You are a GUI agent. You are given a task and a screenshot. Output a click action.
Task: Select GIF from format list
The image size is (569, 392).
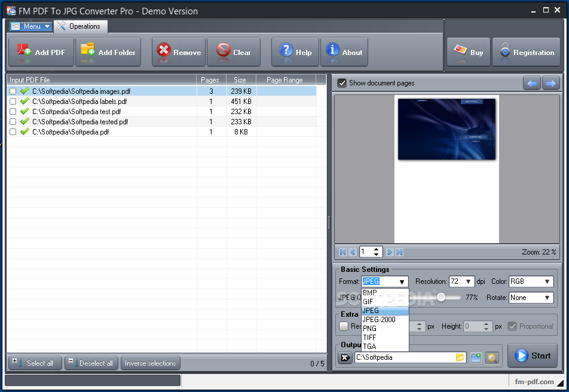(x=385, y=302)
